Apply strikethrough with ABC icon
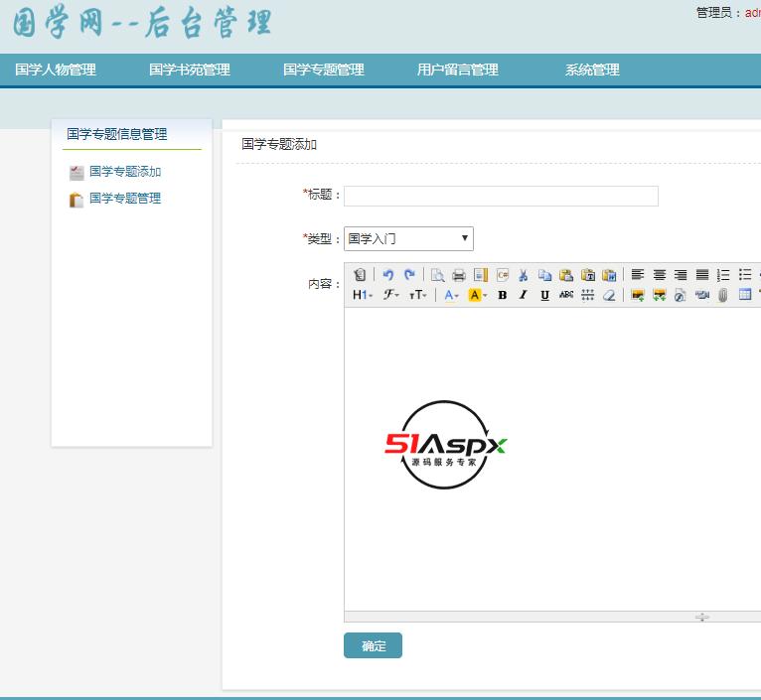Image resolution: width=761 pixels, height=700 pixels. point(566,295)
